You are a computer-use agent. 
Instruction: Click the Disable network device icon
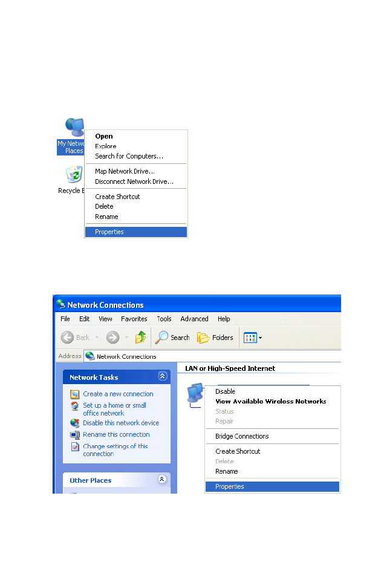click(74, 423)
